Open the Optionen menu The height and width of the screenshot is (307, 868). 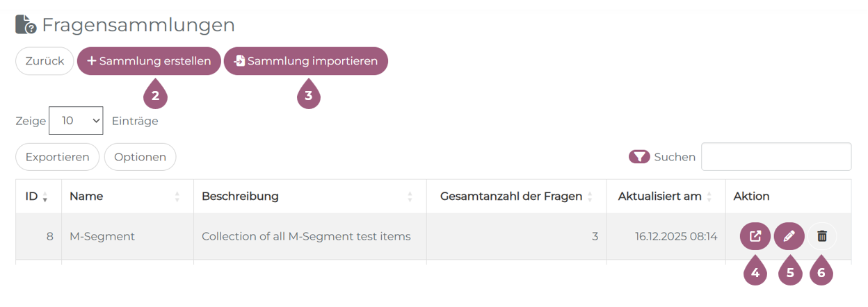tap(140, 157)
